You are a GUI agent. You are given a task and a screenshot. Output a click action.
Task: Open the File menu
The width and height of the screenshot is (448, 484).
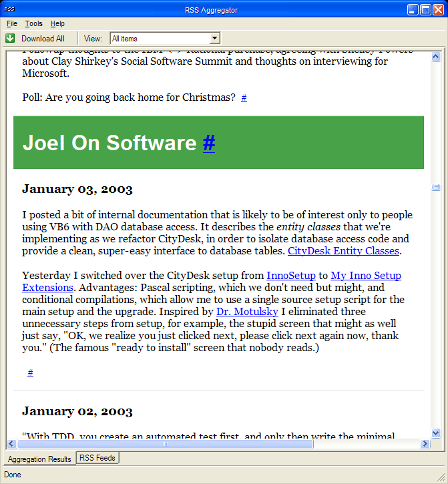pyautogui.click(x=12, y=23)
